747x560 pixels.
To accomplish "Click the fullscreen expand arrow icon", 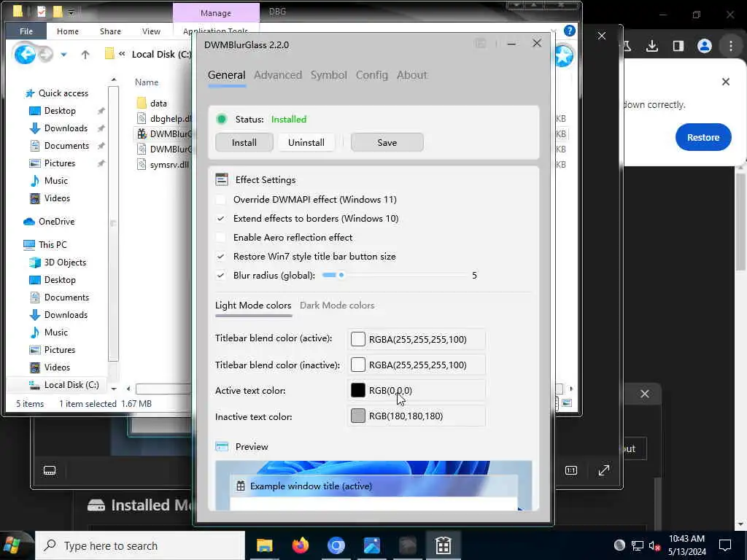I will click(604, 470).
